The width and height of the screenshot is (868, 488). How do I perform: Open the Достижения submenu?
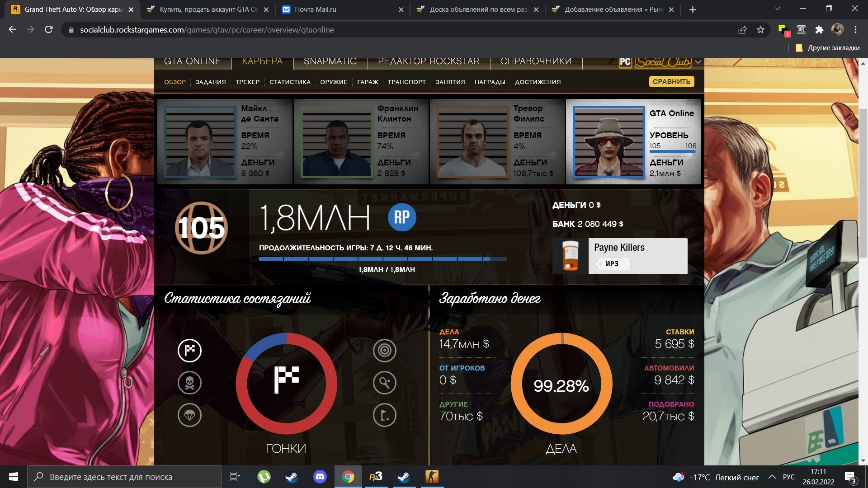[x=538, y=82]
